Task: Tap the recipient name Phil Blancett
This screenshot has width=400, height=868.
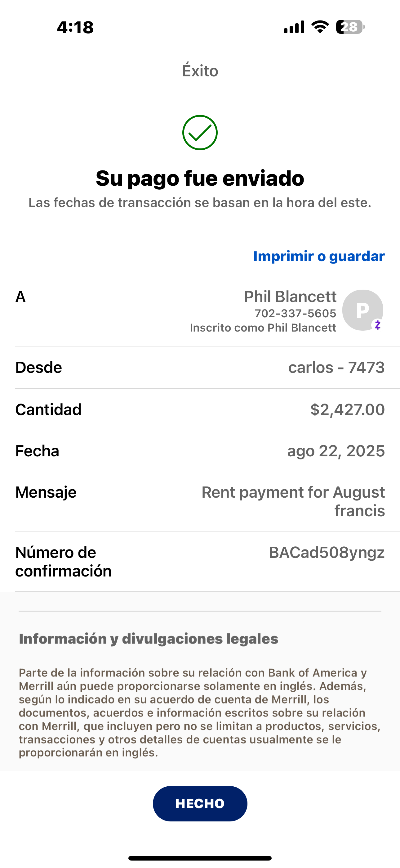Action: click(x=290, y=296)
